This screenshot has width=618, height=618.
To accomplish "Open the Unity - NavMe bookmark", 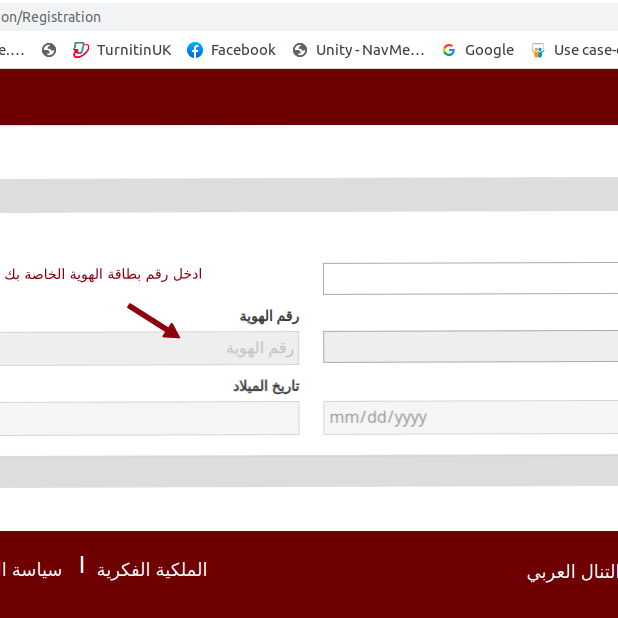I will point(370,50).
